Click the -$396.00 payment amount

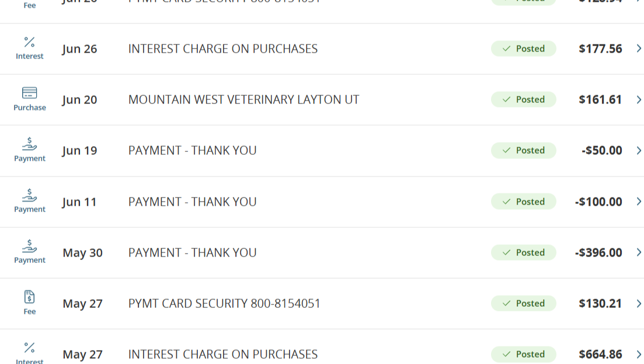tap(598, 252)
